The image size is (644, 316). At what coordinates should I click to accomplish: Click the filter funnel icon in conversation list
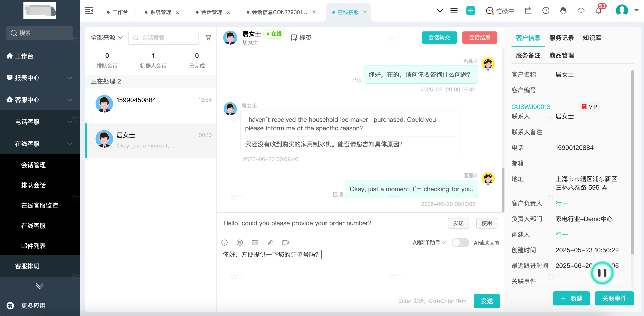pos(208,38)
